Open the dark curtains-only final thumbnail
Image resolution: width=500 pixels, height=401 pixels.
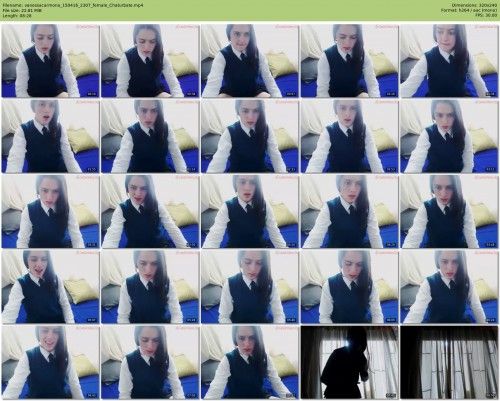[x=449, y=362]
